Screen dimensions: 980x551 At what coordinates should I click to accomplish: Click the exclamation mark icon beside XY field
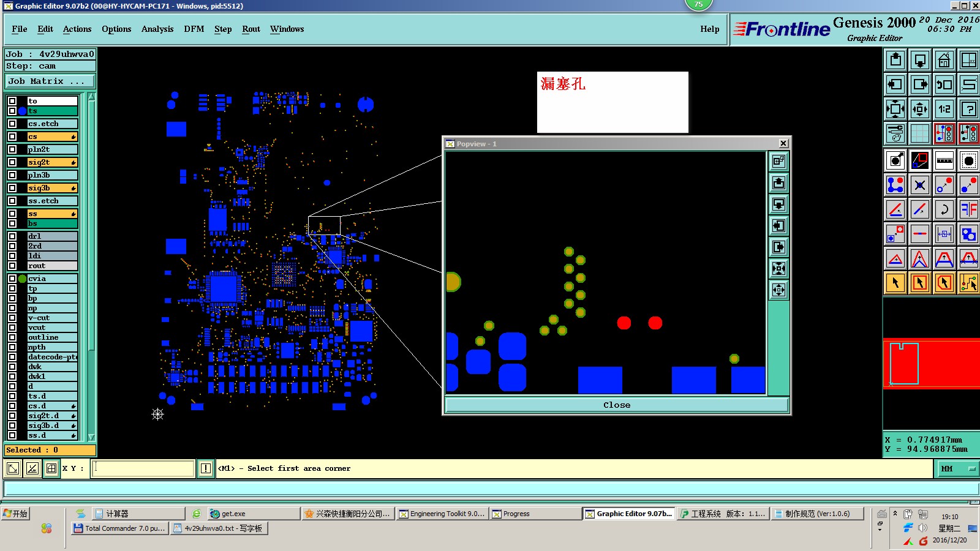(205, 468)
